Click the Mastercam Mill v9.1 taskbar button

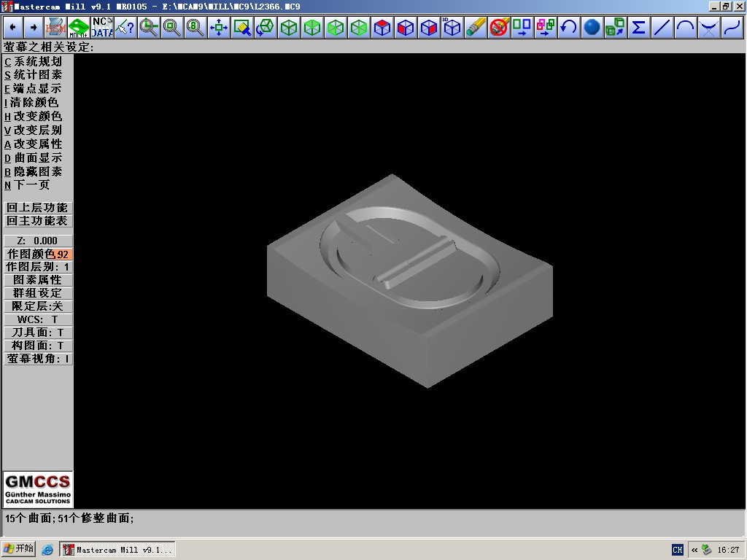117,550
